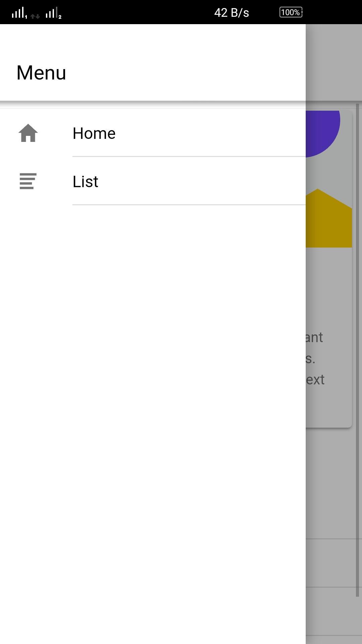The height and width of the screenshot is (644, 362).
Task: Open the List menu entry
Action: pos(153,181)
